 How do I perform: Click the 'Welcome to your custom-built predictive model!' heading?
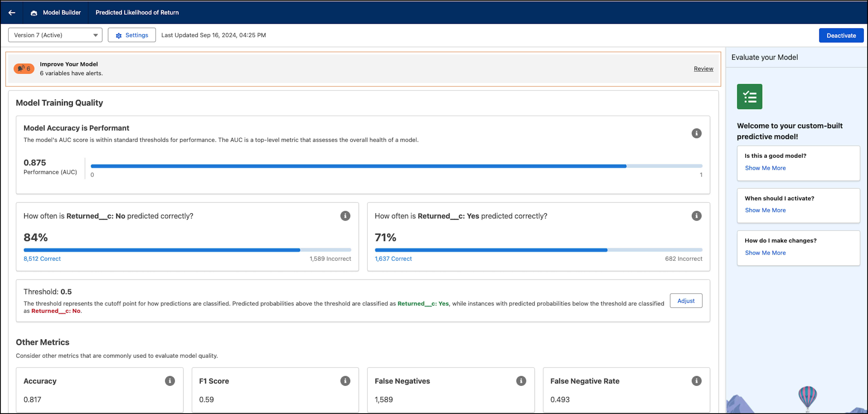(790, 131)
